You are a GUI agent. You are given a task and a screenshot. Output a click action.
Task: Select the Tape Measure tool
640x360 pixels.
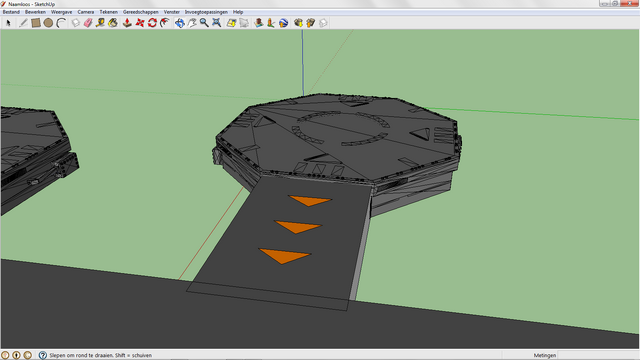(100, 23)
